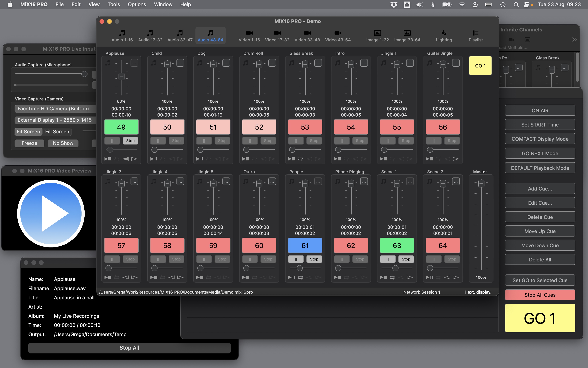Open the Dropbox menu bar icon

pyautogui.click(x=394, y=5)
